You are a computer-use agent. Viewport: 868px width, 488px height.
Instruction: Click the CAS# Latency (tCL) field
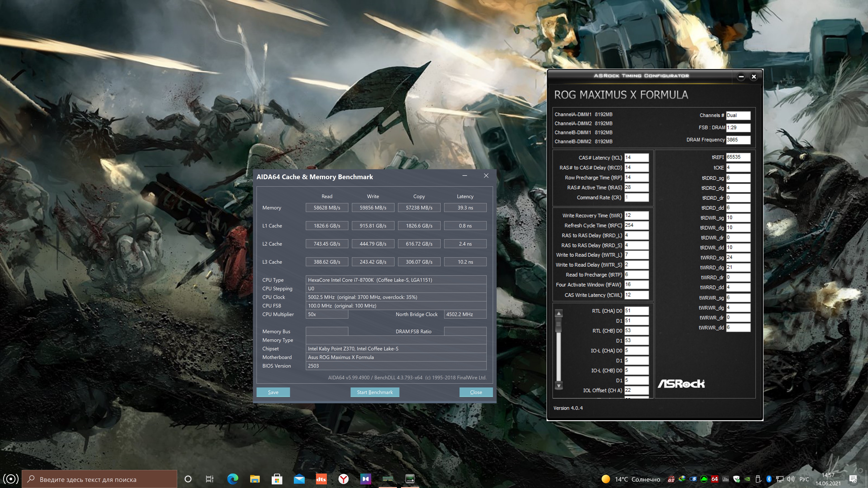pyautogui.click(x=637, y=157)
